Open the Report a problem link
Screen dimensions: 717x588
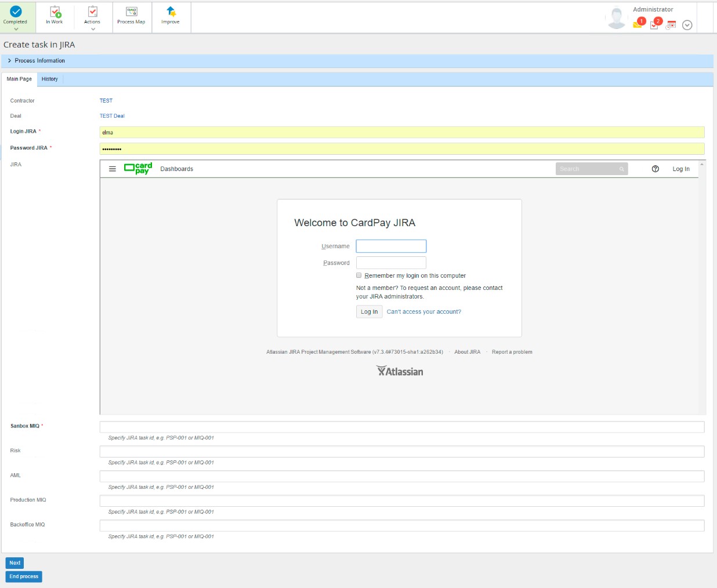pyautogui.click(x=512, y=352)
